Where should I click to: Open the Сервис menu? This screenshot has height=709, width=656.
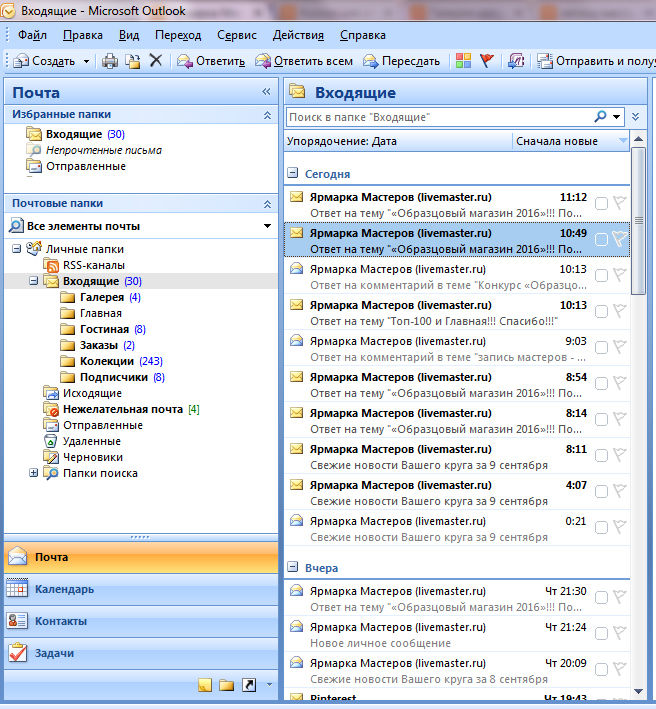(x=236, y=35)
